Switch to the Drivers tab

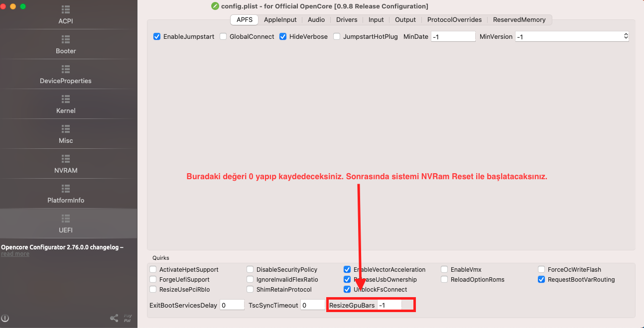coord(347,20)
